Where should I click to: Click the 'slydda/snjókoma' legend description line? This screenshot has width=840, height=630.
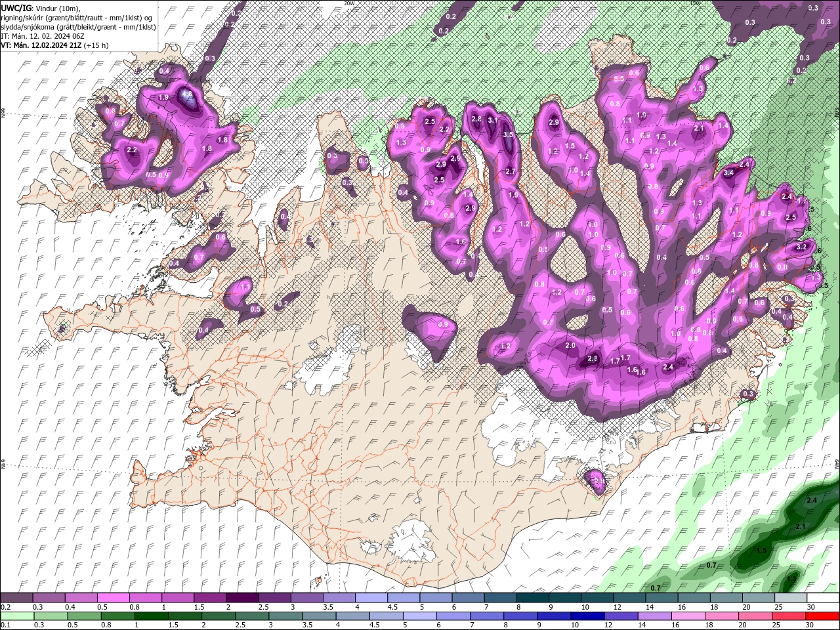pyautogui.click(x=79, y=27)
